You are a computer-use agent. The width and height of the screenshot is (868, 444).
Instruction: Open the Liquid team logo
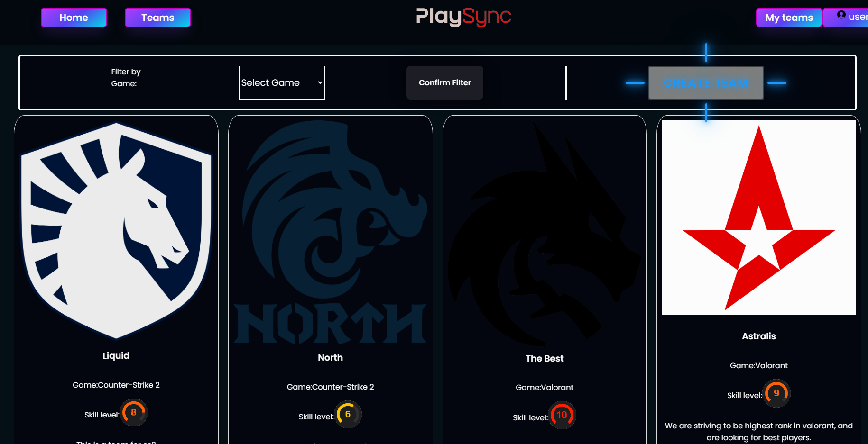click(x=116, y=231)
